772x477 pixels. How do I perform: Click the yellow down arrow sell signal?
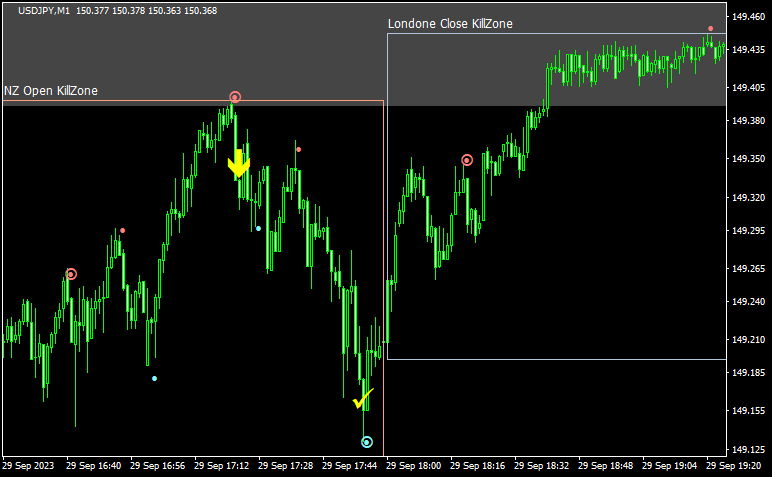click(x=238, y=165)
